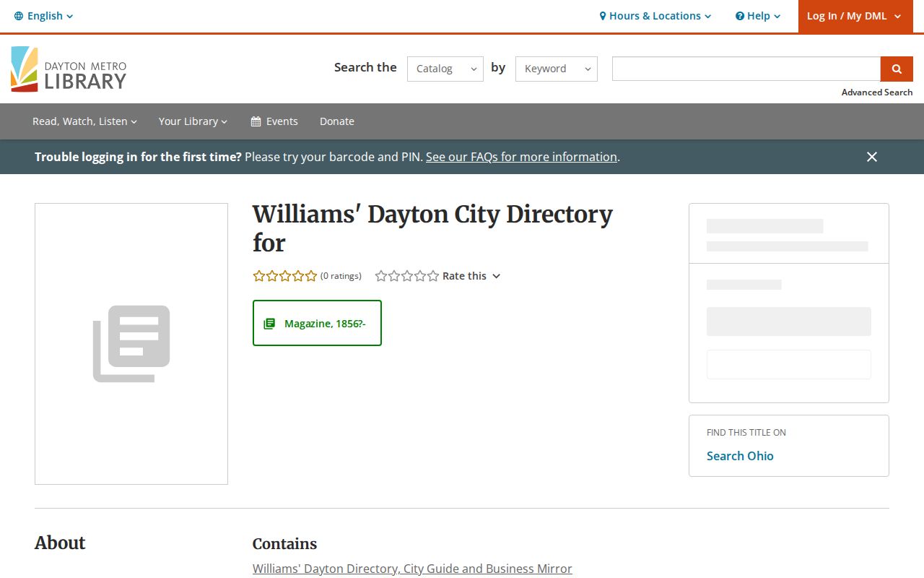This screenshot has width=924, height=578.
Task: Expand the Rate this chevron
Action: point(496,276)
